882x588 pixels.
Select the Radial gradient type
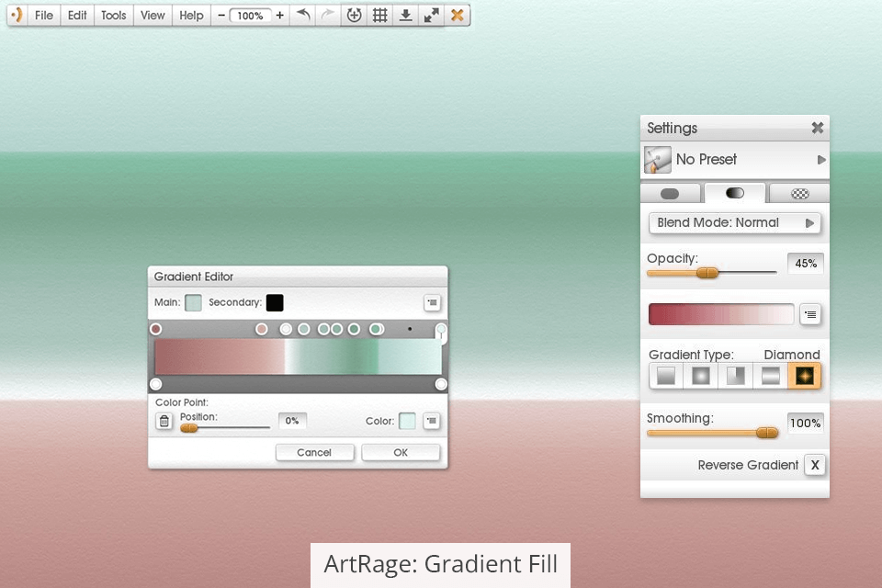(x=701, y=376)
